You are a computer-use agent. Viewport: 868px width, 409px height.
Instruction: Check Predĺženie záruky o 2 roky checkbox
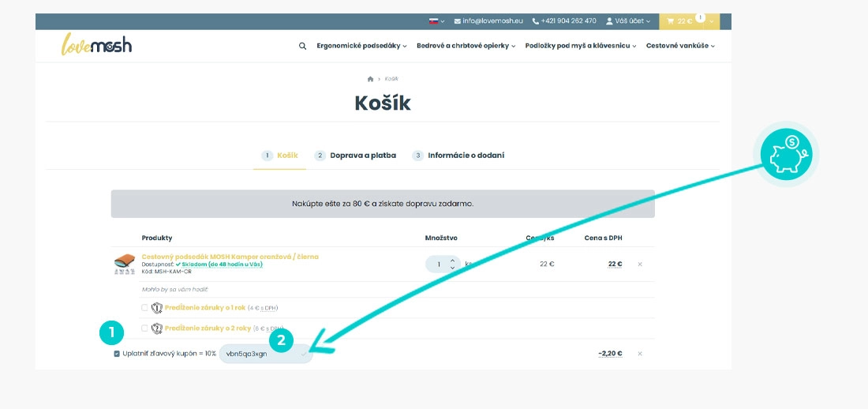tap(145, 328)
